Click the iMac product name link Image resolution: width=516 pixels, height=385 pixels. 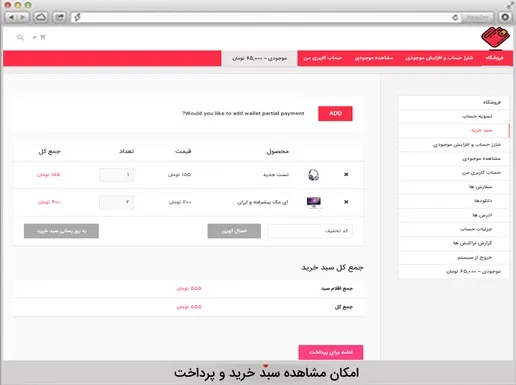point(263,202)
